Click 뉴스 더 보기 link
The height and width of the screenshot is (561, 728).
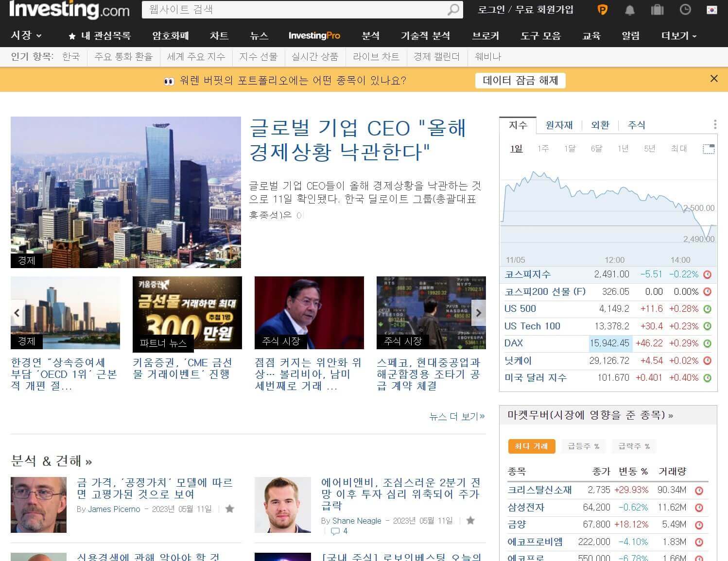coord(457,416)
